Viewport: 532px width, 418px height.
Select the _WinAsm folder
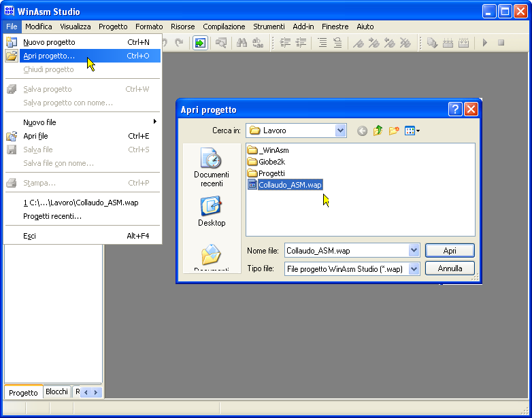coord(268,150)
